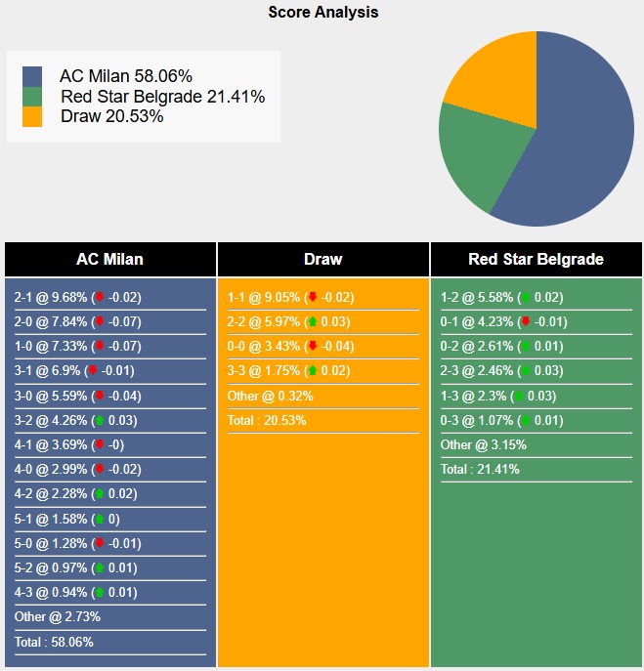Click the green up arrow beside 3-3 draw
This screenshot has width=644, height=671.
(x=312, y=371)
